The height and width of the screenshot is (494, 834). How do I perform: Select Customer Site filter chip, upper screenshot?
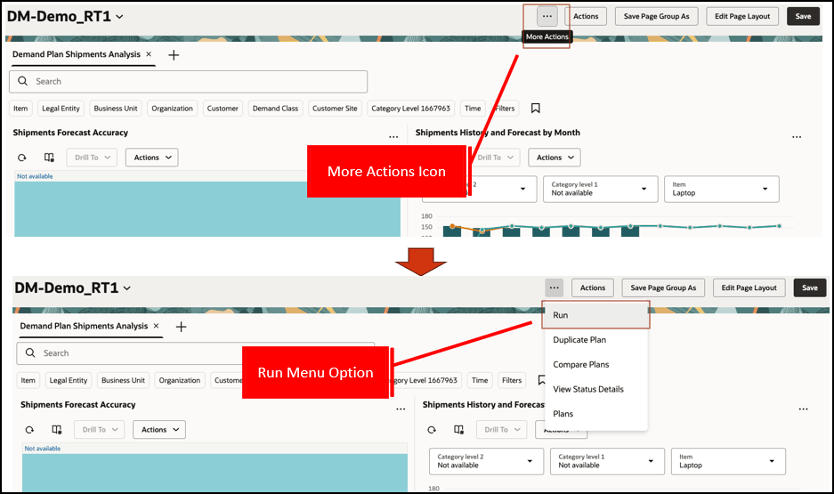pos(335,108)
